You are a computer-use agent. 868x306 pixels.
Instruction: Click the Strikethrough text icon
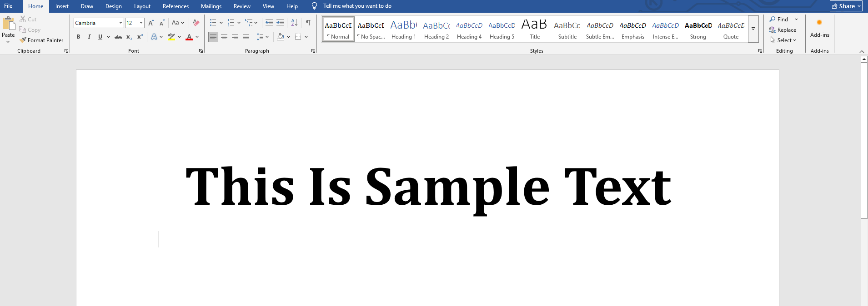[118, 37]
